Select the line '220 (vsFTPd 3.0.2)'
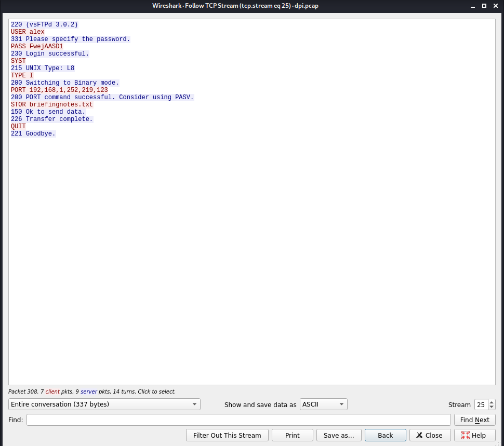 tap(44, 24)
